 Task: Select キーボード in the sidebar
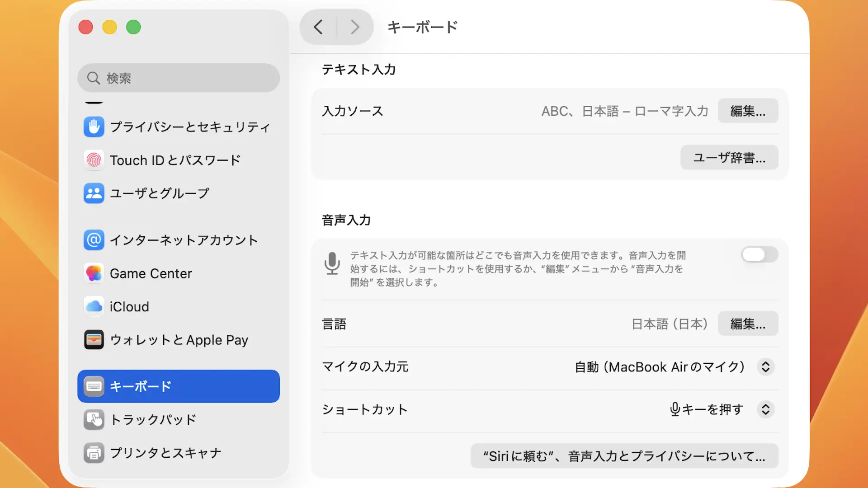pos(178,386)
